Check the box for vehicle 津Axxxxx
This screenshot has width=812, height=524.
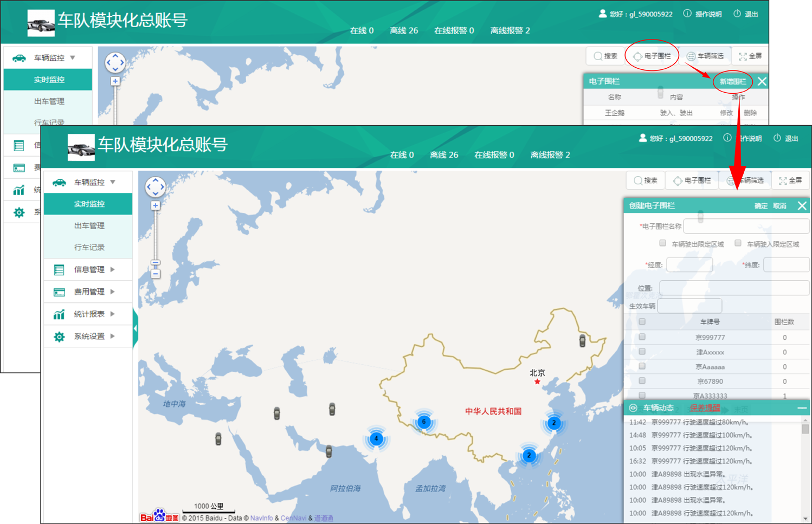tap(642, 351)
